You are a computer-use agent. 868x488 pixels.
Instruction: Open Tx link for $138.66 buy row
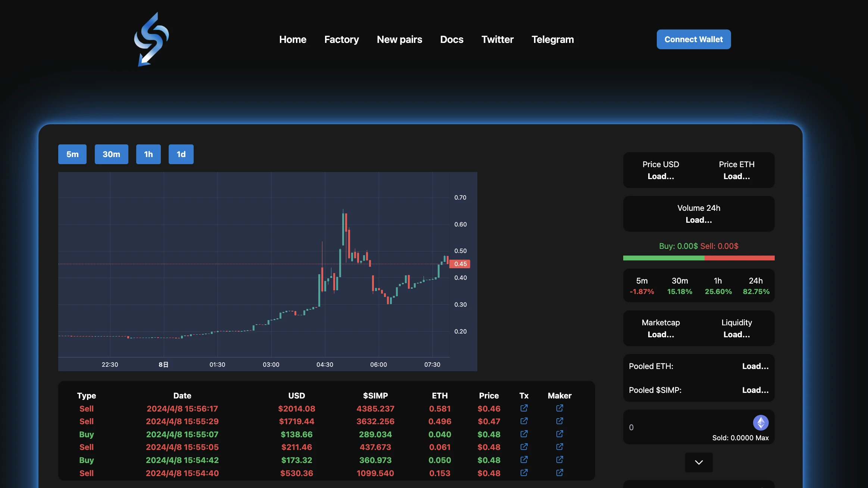(x=524, y=434)
